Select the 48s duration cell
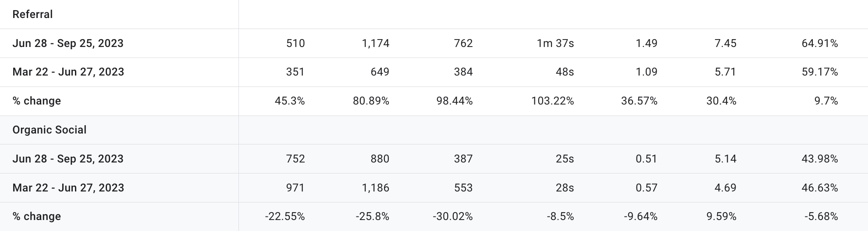Viewport: 868px width, 231px height. pyautogui.click(x=565, y=72)
